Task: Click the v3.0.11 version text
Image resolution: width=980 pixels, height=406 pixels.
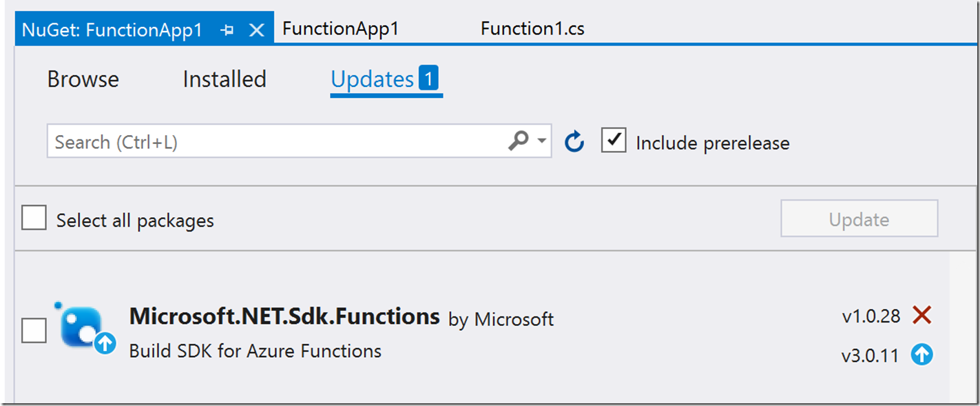Action: pyautogui.click(x=870, y=356)
